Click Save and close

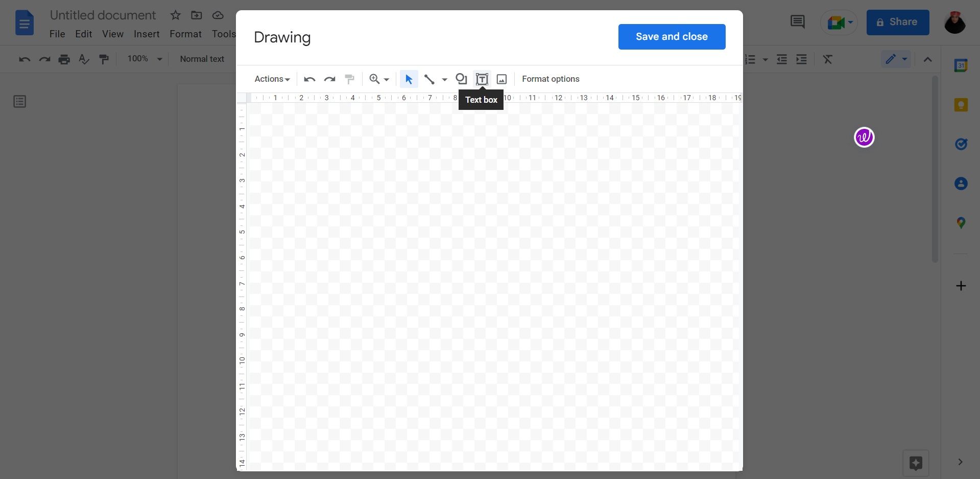(x=672, y=37)
